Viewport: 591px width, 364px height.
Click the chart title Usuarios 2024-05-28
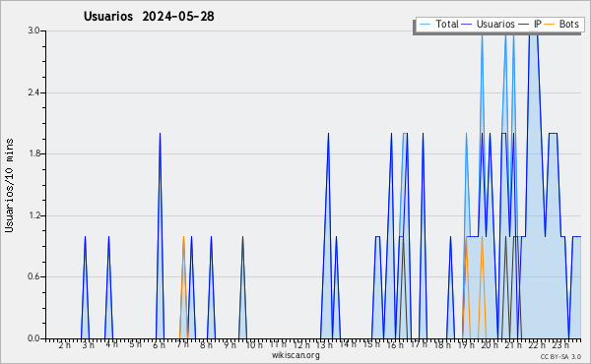(149, 16)
